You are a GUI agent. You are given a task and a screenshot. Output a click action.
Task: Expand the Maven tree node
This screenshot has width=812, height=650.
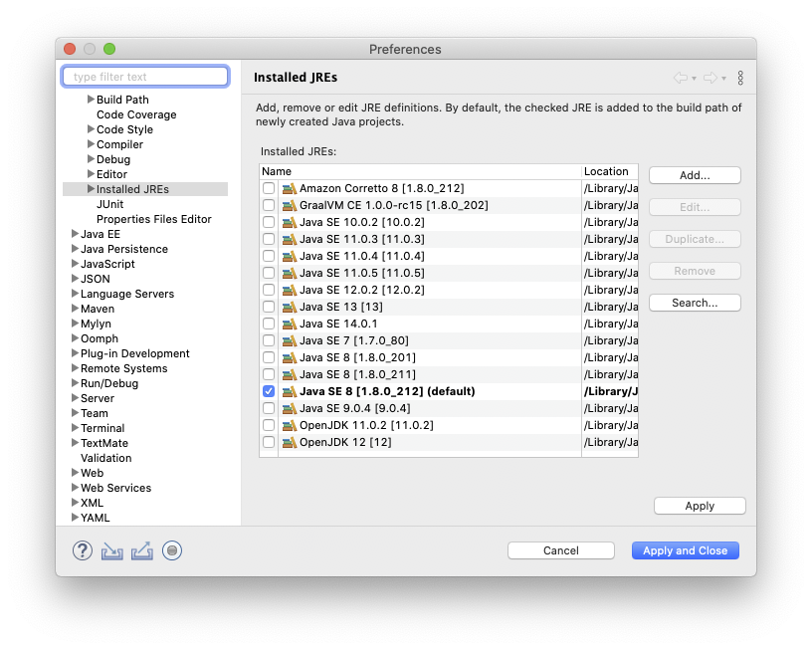click(x=75, y=309)
